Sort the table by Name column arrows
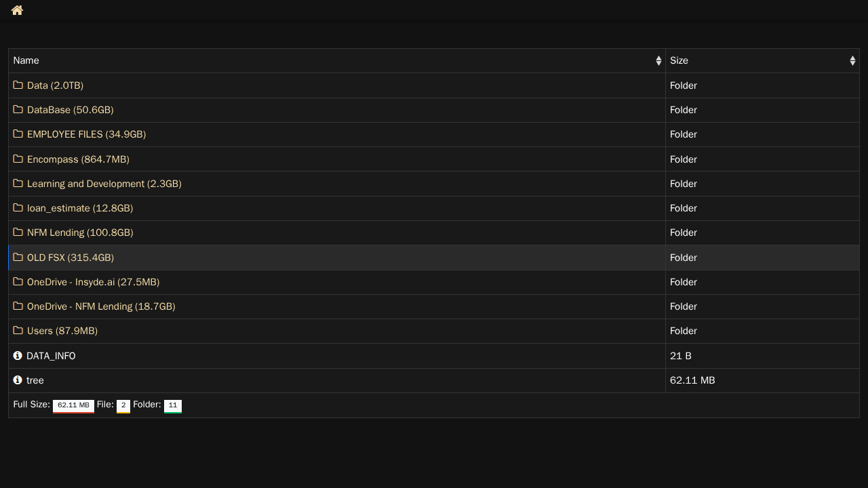868x488 pixels. [x=658, y=61]
